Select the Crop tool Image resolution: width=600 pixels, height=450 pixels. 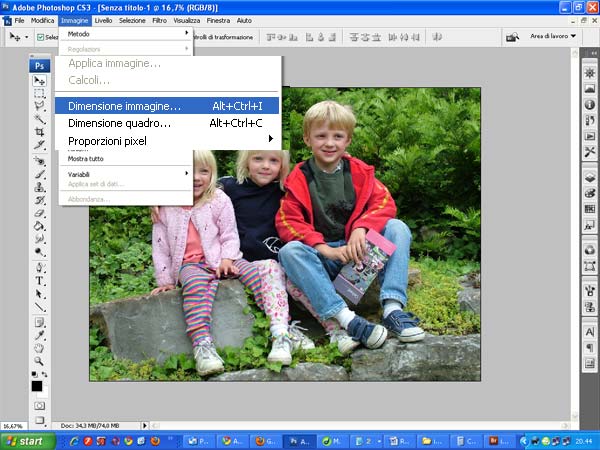coord(39,132)
